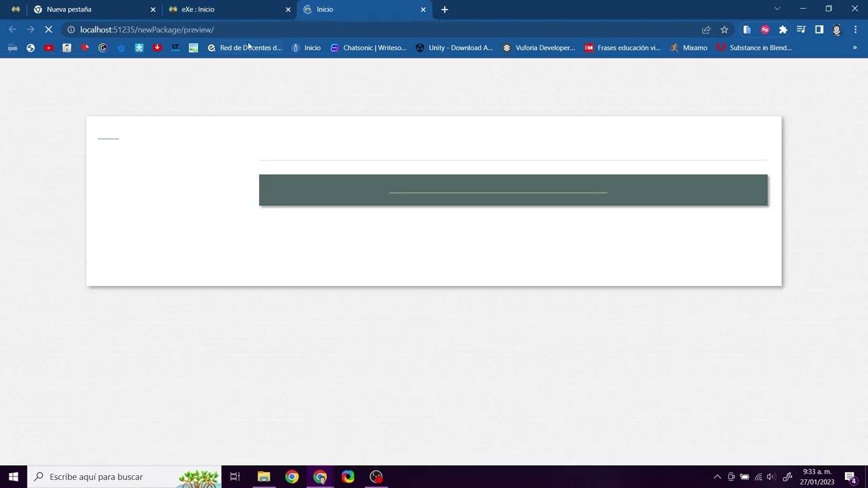The width and height of the screenshot is (868, 488).
Task: Show more bookmarks chevron
Action: click(x=854, y=48)
